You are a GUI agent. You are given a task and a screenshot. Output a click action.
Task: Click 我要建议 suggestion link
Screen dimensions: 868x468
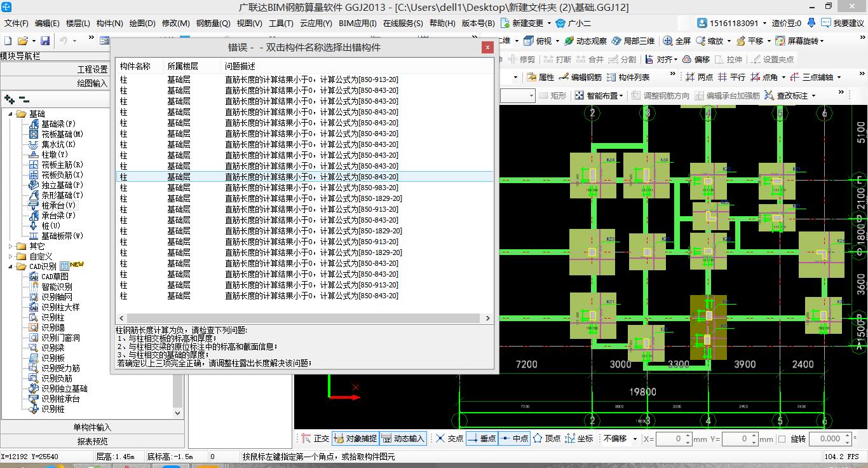coord(844,23)
